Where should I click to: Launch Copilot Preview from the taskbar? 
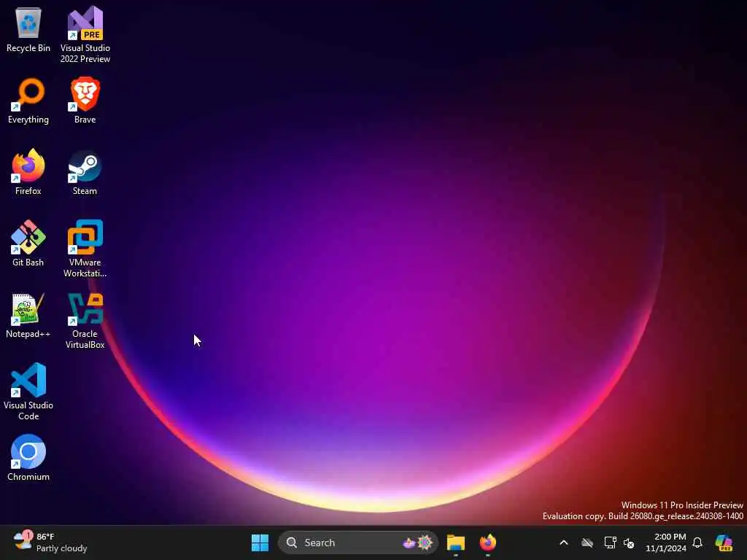(x=724, y=542)
